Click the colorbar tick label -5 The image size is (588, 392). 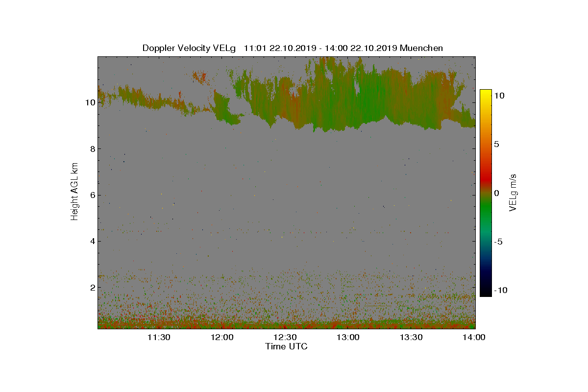click(x=498, y=242)
